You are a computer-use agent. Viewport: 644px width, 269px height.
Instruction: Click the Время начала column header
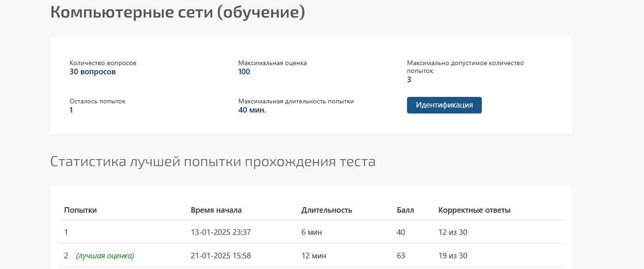click(216, 210)
